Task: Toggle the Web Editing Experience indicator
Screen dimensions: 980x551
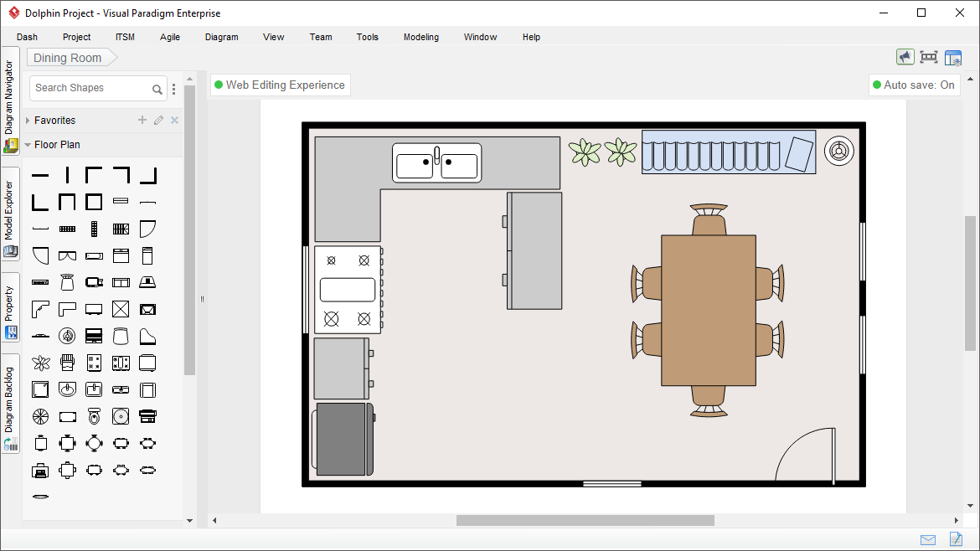Action: (x=280, y=85)
